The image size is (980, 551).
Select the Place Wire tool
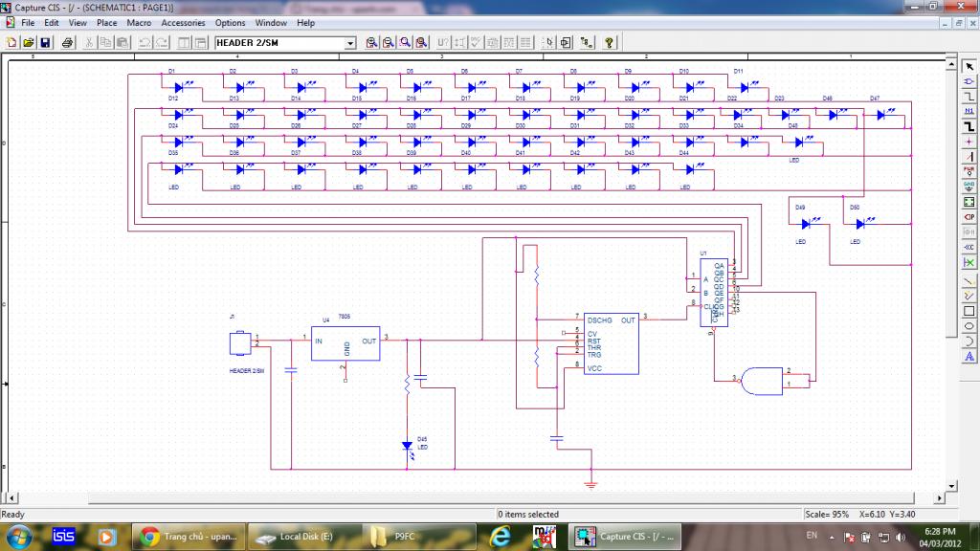969,96
